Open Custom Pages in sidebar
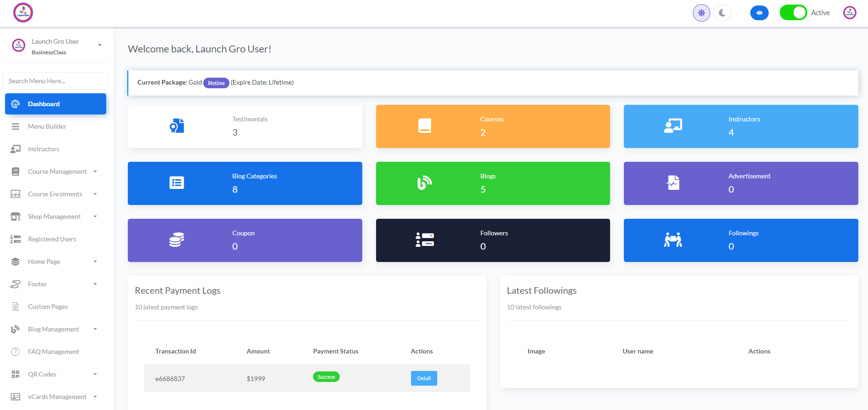This screenshot has height=410, width=868. 48,307
